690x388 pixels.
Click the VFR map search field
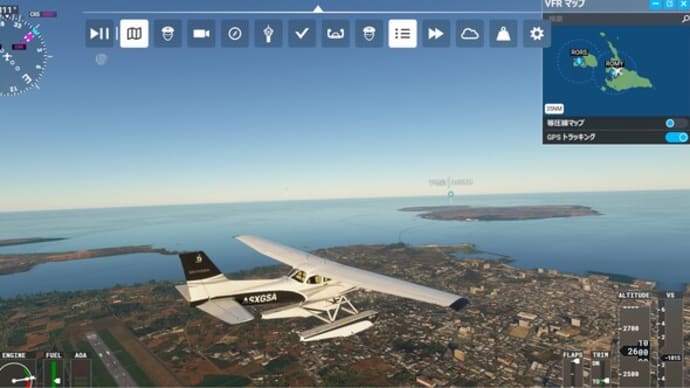(613, 19)
